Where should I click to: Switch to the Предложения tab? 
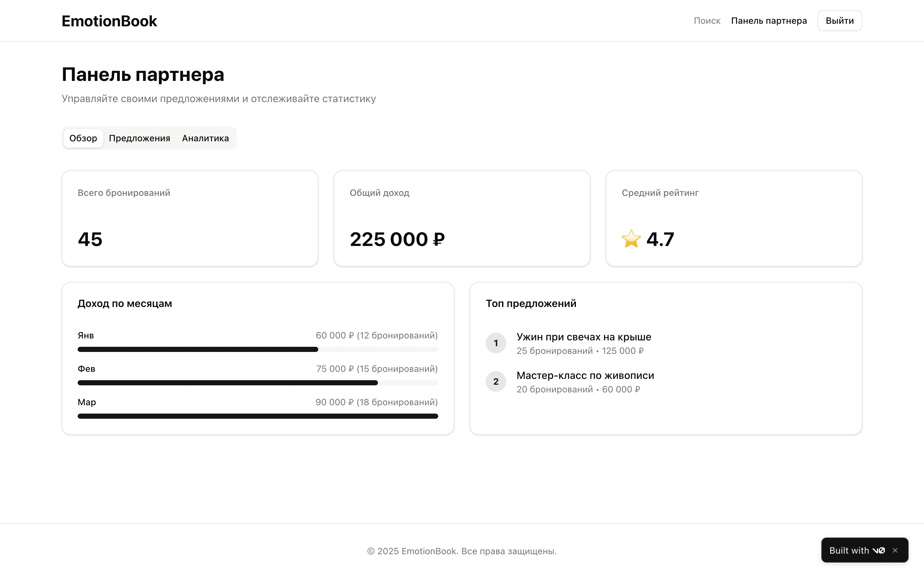pyautogui.click(x=139, y=138)
